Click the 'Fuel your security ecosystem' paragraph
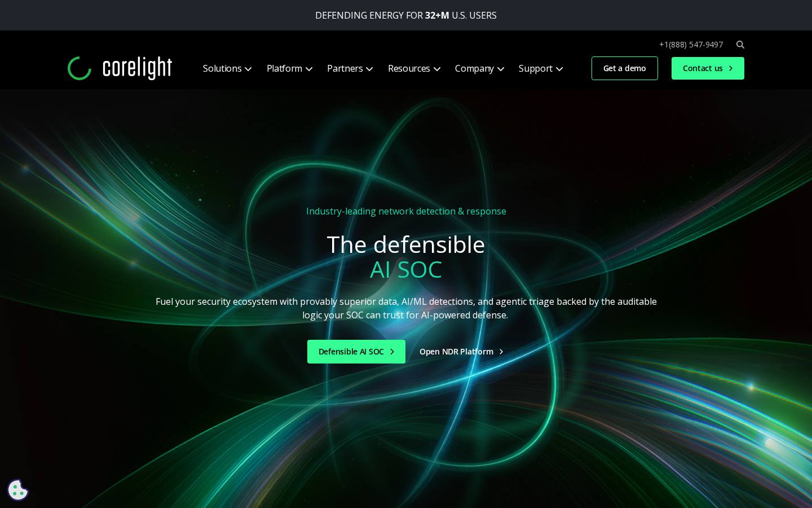 pos(406,308)
